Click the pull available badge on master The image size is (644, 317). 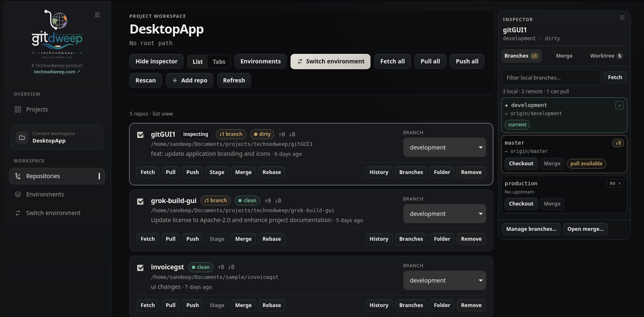click(586, 164)
